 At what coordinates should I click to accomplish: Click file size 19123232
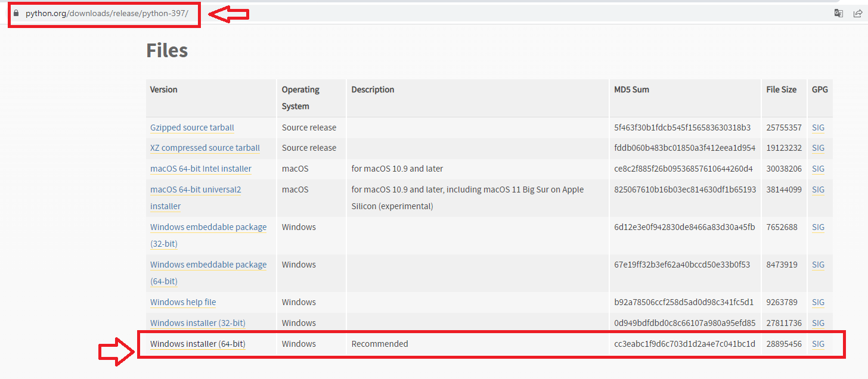tap(784, 148)
